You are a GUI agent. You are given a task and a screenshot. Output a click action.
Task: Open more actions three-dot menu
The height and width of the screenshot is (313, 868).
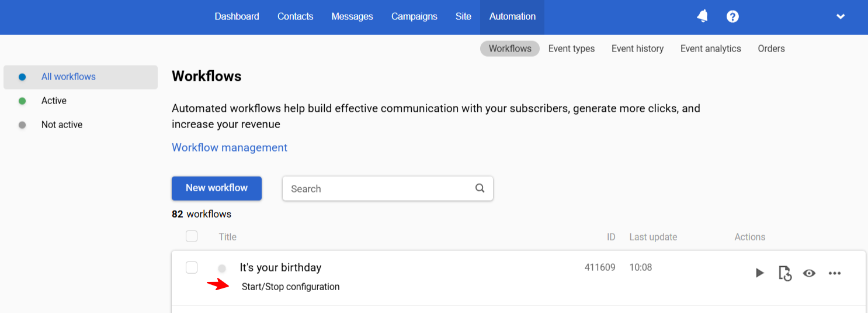(x=834, y=273)
